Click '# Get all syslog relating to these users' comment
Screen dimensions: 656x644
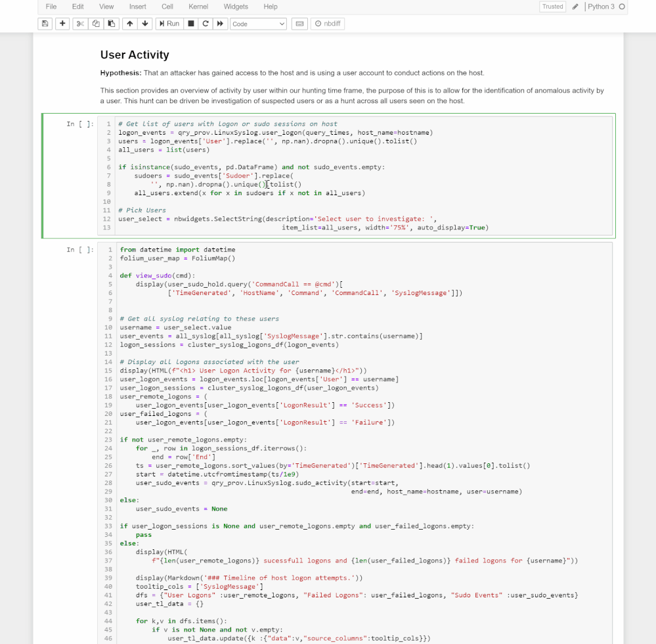pyautogui.click(x=199, y=319)
